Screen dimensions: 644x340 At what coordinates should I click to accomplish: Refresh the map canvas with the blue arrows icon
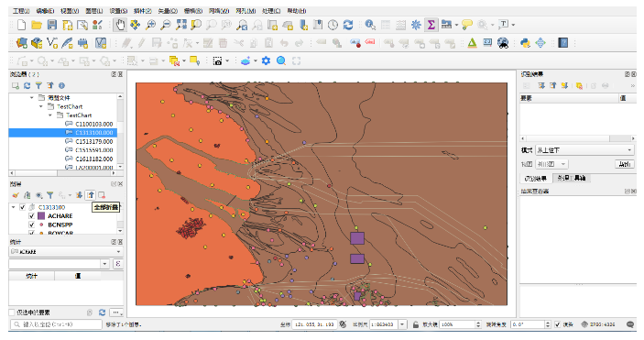(x=348, y=25)
